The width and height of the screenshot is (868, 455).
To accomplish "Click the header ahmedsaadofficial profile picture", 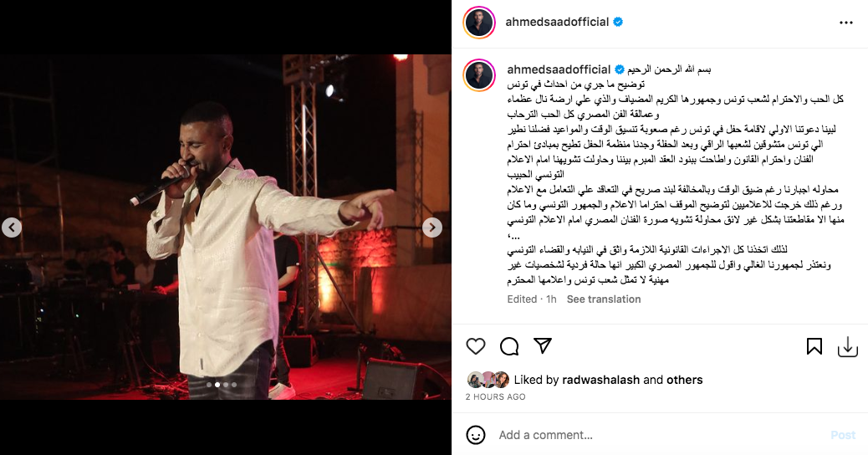I will pos(479,22).
